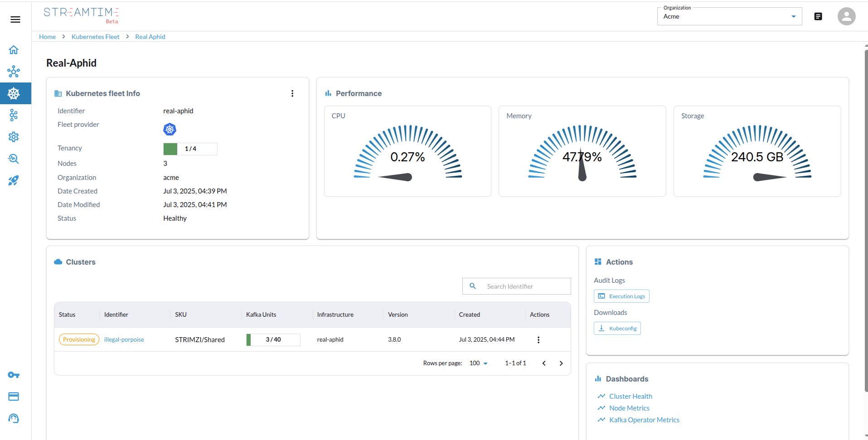Click the STRIMZI/Shared SKU cell
Image resolution: width=868 pixels, height=440 pixels.
click(x=200, y=340)
